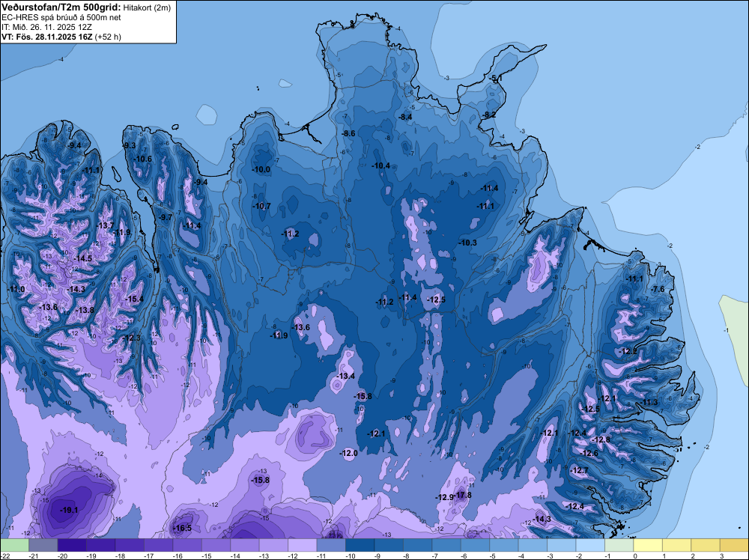
Task: Click the -17 label in the color scale
Action: pyautogui.click(x=148, y=556)
